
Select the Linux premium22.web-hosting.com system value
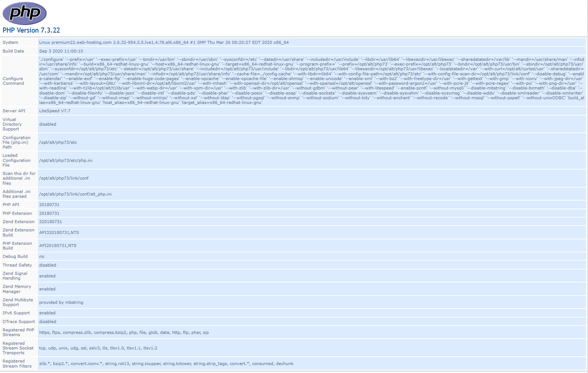pos(164,42)
